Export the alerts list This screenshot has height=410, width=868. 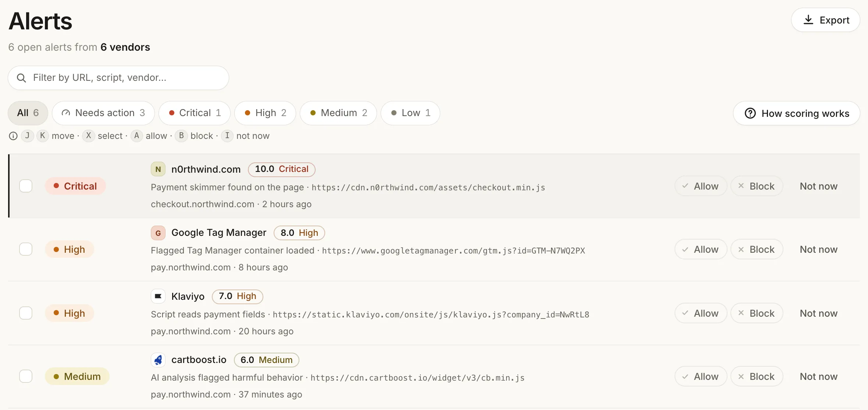[826, 20]
